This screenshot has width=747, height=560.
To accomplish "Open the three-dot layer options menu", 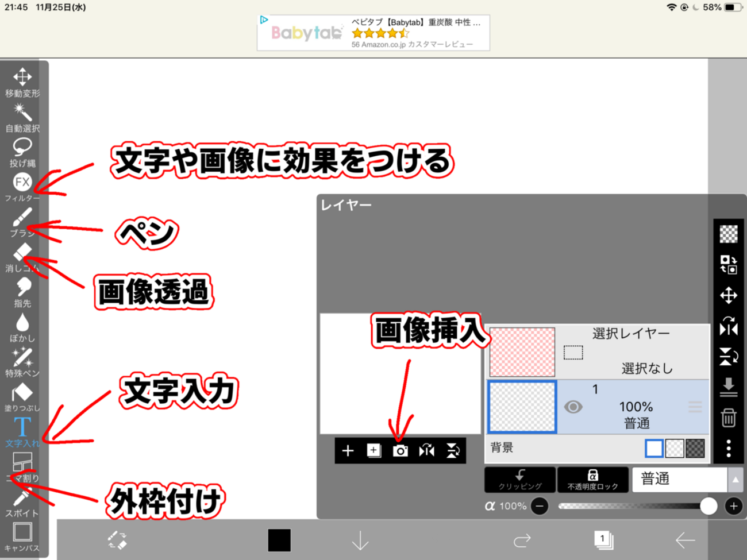I will (x=729, y=448).
